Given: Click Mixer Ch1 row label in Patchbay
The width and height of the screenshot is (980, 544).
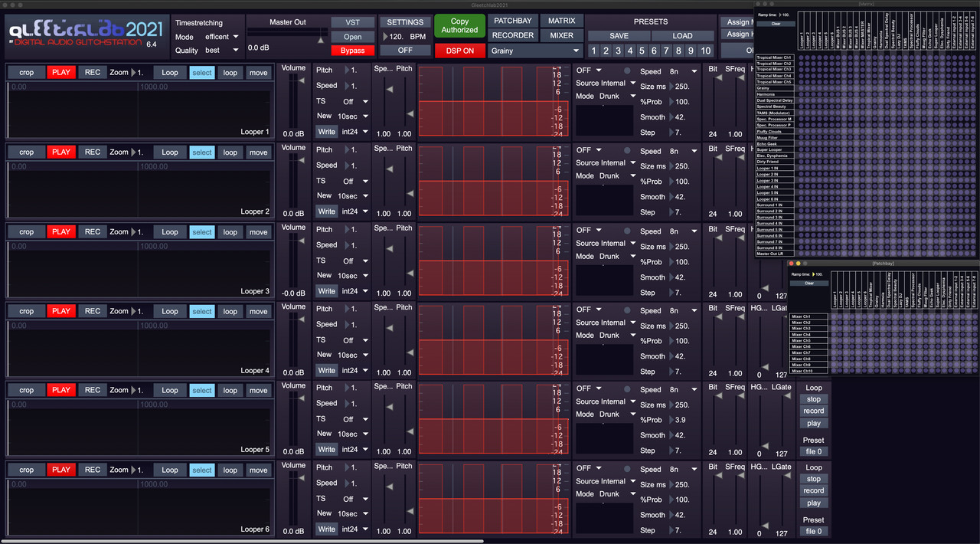Looking at the screenshot, I should (808, 316).
